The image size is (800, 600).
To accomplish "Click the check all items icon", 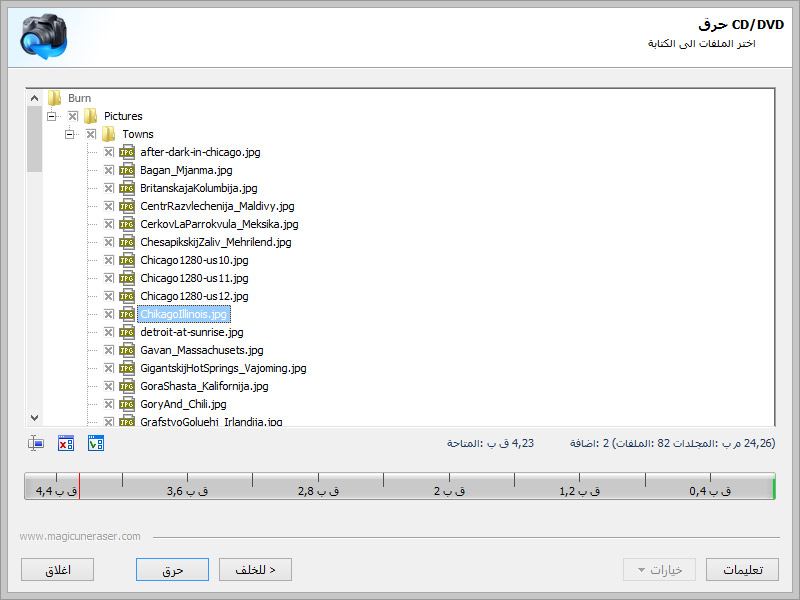I will (x=96, y=443).
